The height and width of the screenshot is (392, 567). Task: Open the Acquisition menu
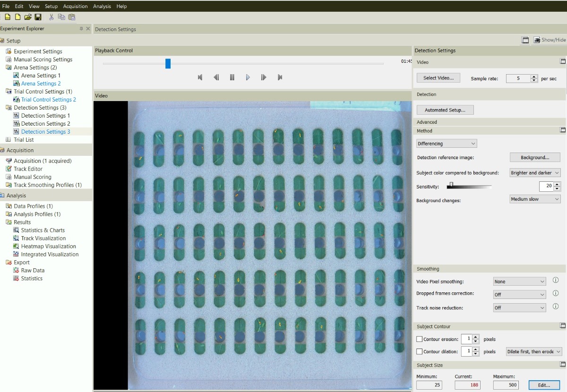tap(75, 6)
